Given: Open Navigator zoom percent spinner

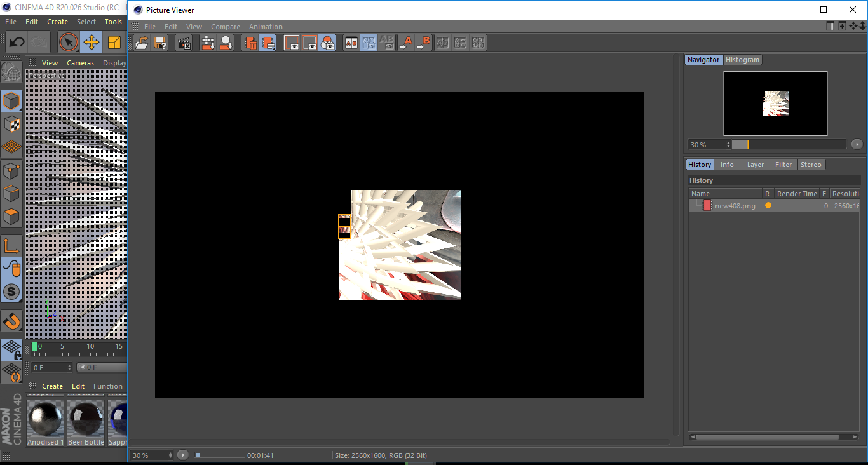Looking at the screenshot, I should pos(728,145).
